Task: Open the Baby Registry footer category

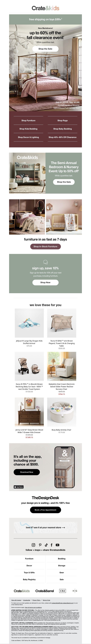Action: 29,579
